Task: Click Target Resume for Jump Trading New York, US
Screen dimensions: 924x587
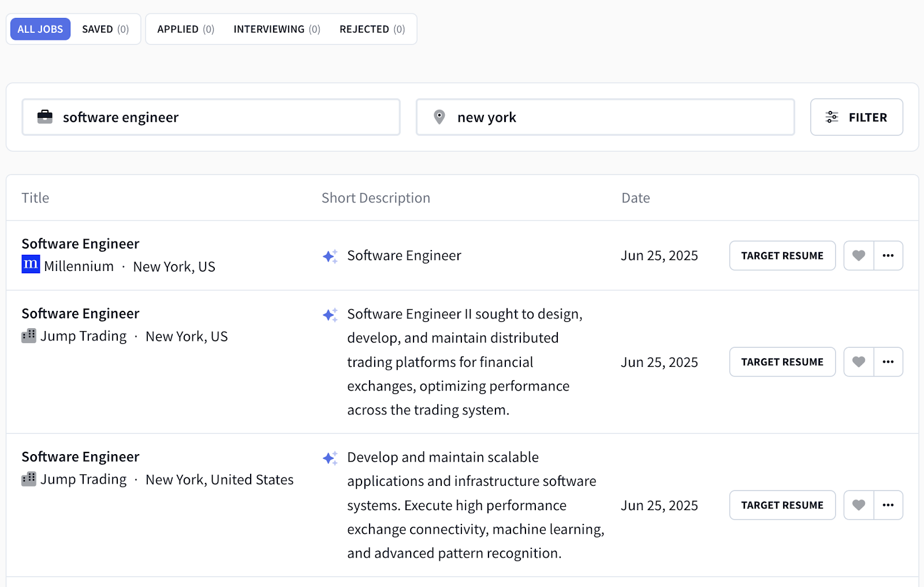Action: (783, 362)
